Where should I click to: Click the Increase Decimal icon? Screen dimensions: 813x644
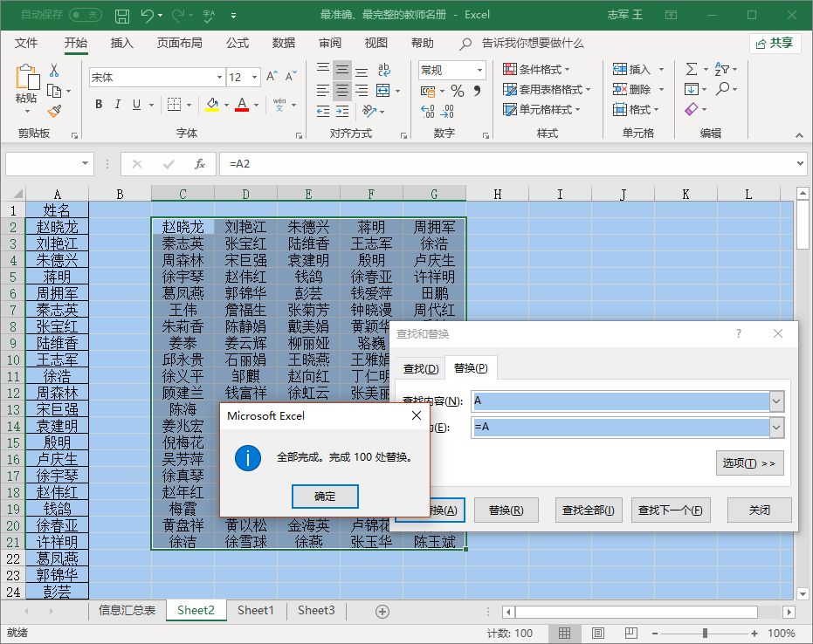click(x=428, y=111)
